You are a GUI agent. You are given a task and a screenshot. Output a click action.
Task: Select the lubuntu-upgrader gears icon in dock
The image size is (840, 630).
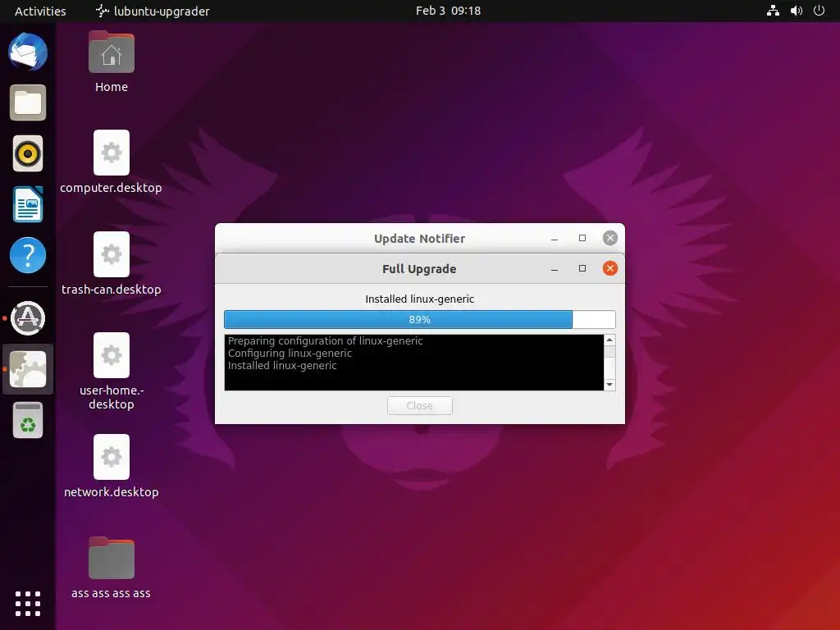tap(28, 369)
